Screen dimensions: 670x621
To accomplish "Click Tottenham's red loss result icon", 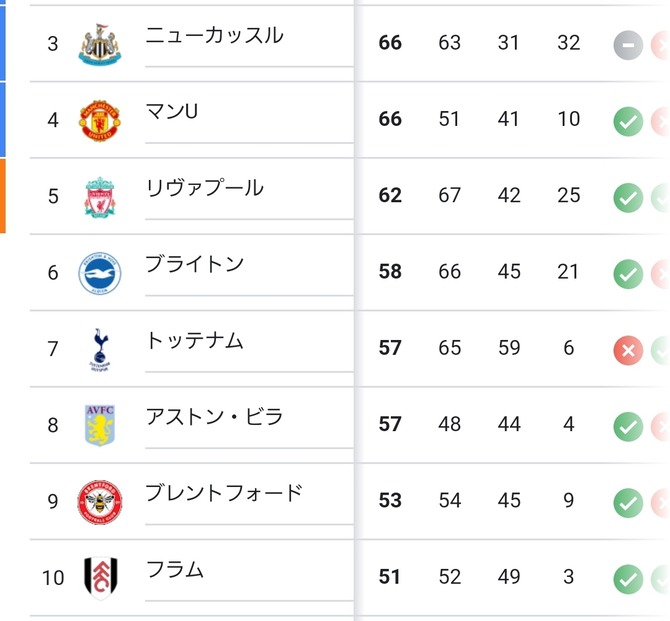I will point(628,349).
